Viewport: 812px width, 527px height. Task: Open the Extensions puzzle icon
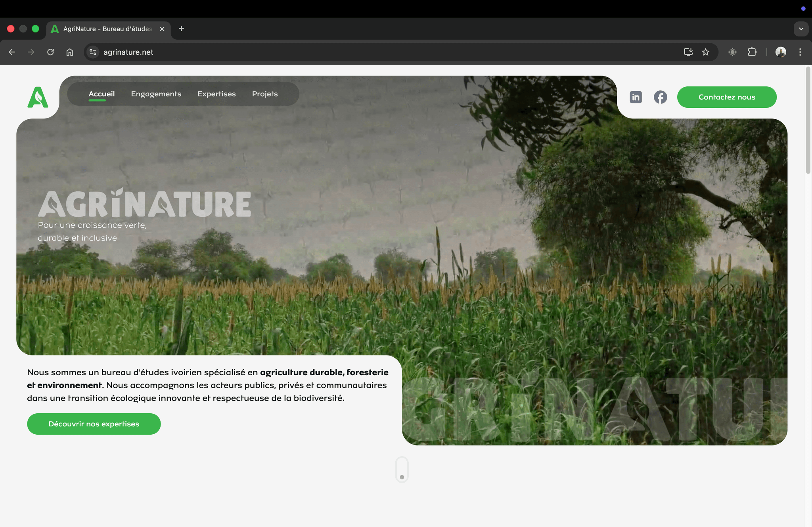pyautogui.click(x=752, y=52)
